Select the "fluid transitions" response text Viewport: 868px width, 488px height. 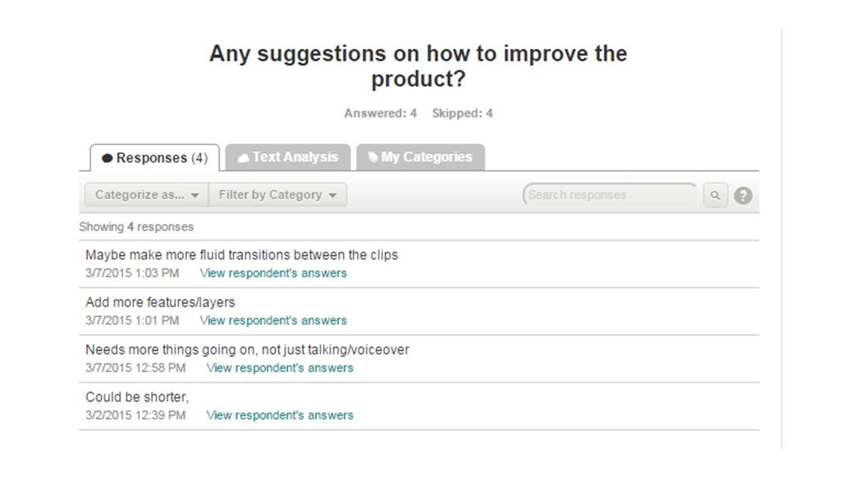[x=241, y=256]
